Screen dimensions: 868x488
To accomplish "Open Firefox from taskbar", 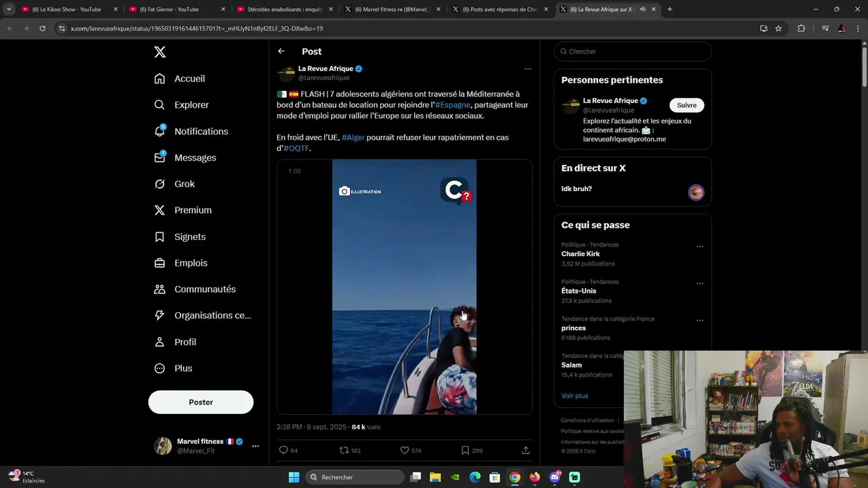I will click(x=535, y=477).
